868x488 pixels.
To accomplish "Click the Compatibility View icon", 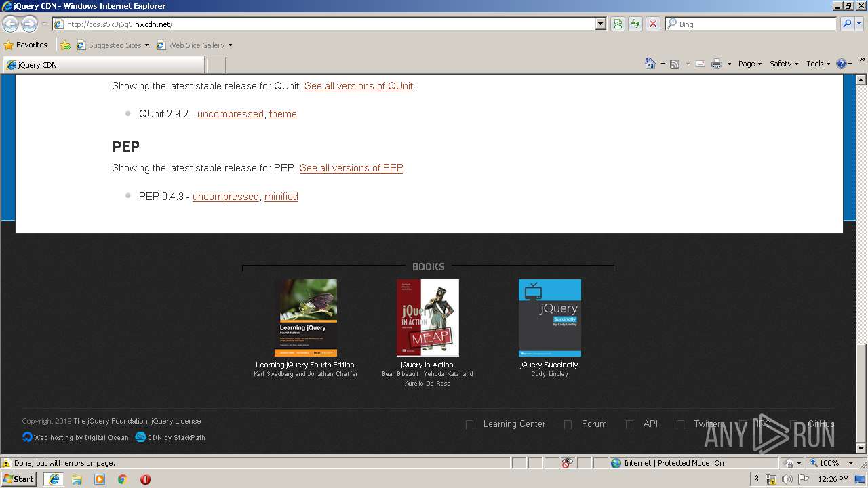I will [x=618, y=24].
